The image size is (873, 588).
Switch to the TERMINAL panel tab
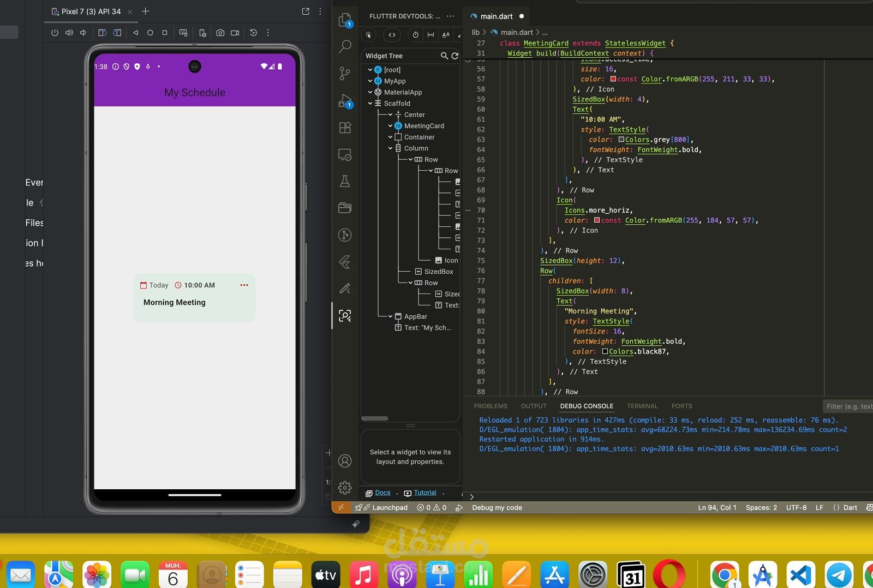pyautogui.click(x=642, y=406)
